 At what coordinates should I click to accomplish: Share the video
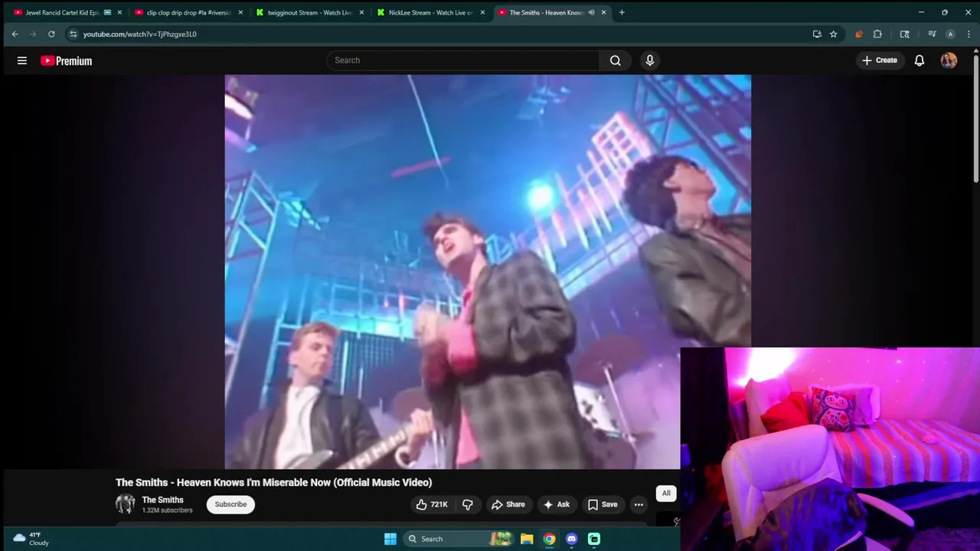[508, 504]
